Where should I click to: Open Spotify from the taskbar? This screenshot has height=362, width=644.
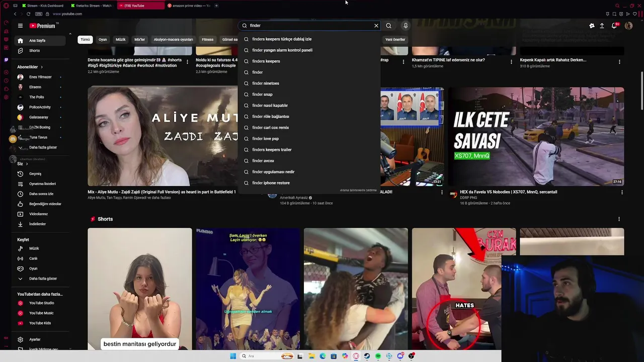pos(378,356)
